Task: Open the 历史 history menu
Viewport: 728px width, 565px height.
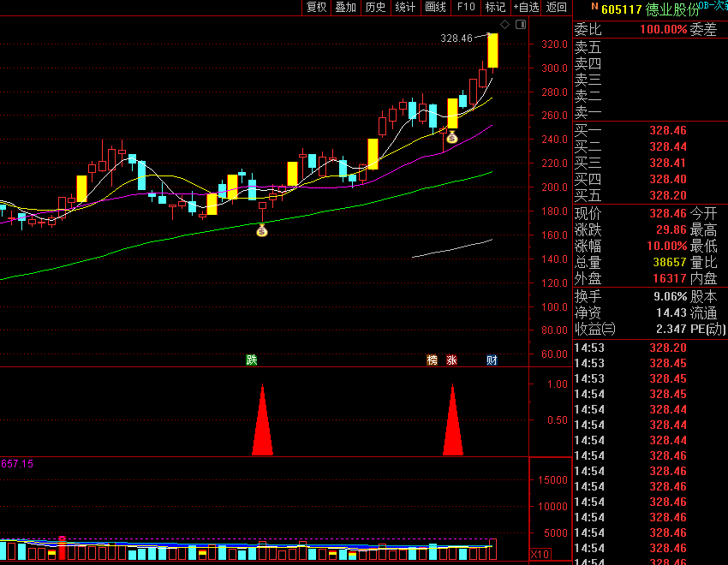Action: pos(376,7)
